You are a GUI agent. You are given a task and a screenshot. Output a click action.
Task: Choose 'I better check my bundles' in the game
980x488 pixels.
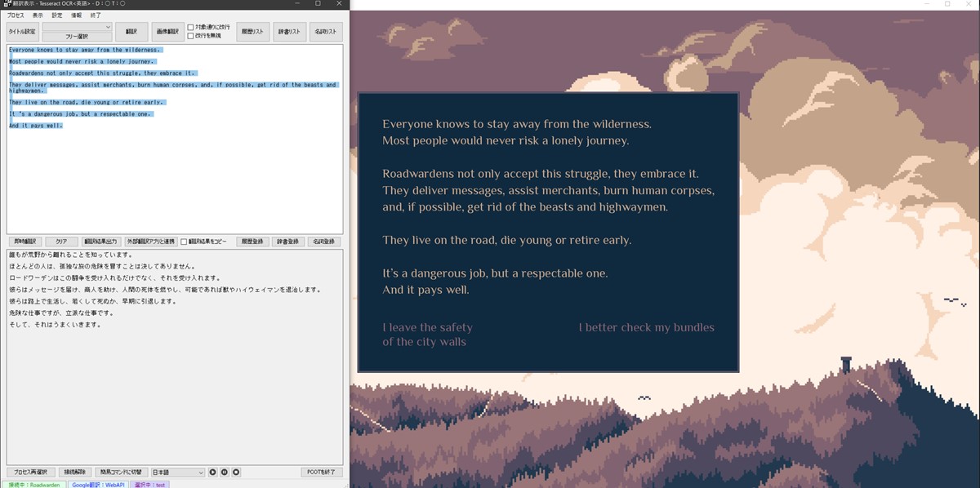pos(647,327)
